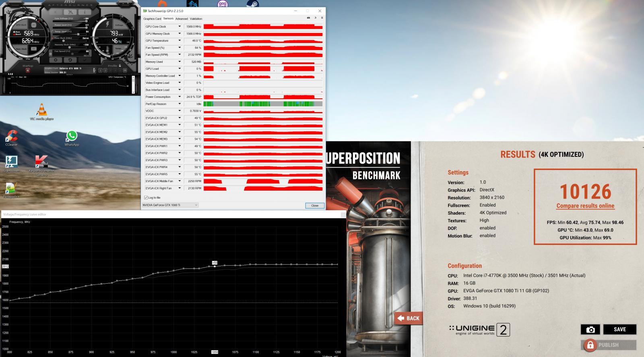
Task: Open Lightscreen desktop icon
Action: [x=11, y=164]
